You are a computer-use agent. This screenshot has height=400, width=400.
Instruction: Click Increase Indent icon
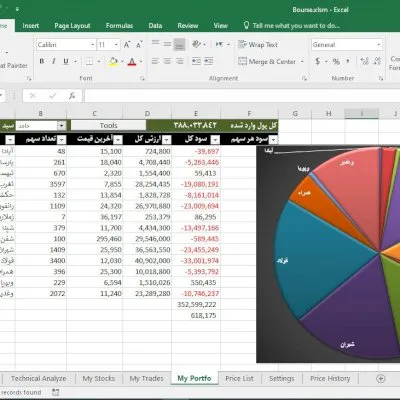[x=209, y=61]
